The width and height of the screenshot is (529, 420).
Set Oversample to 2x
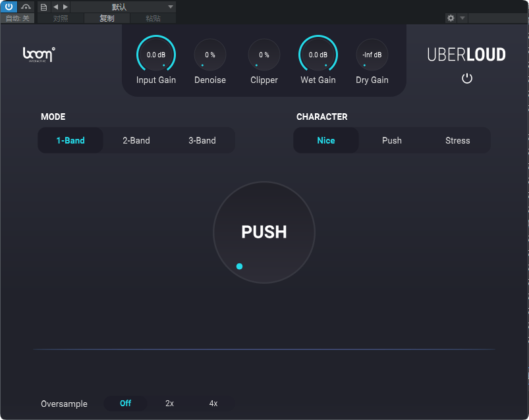tap(169, 403)
